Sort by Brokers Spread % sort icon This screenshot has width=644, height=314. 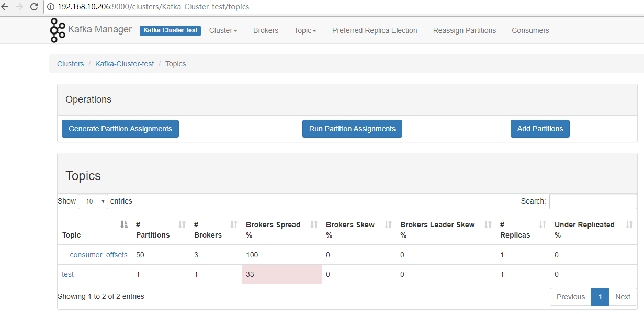click(x=314, y=225)
